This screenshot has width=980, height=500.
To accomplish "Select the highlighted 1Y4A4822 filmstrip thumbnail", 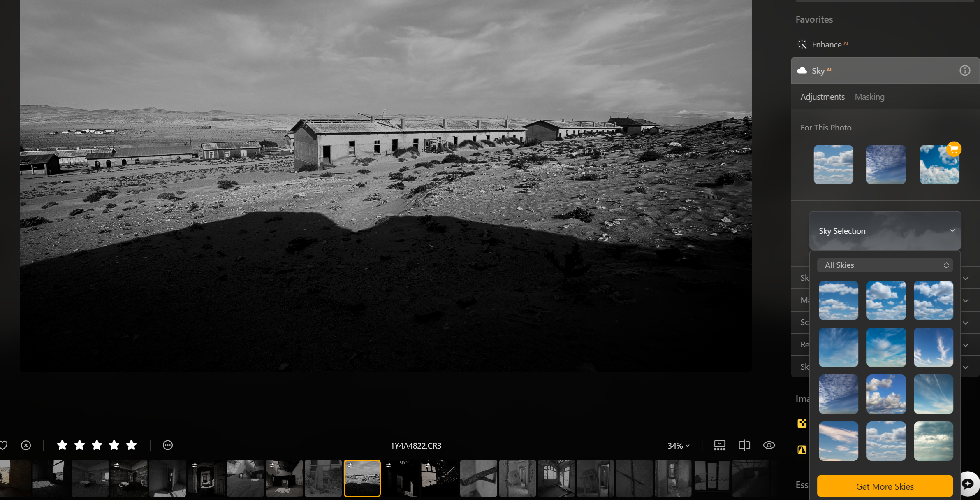I will [x=362, y=479].
